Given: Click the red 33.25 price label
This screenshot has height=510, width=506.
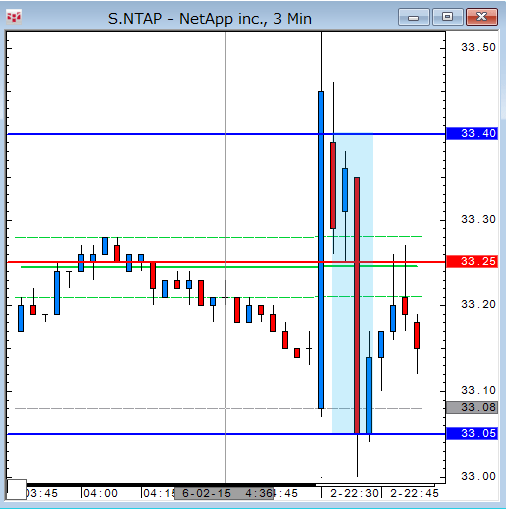Looking at the screenshot, I should [472, 261].
